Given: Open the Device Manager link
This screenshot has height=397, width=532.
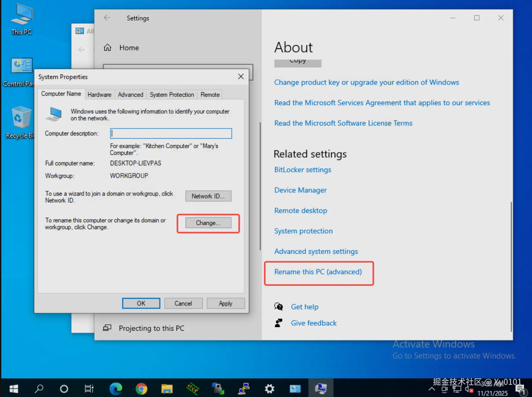Looking at the screenshot, I should pyautogui.click(x=300, y=190).
